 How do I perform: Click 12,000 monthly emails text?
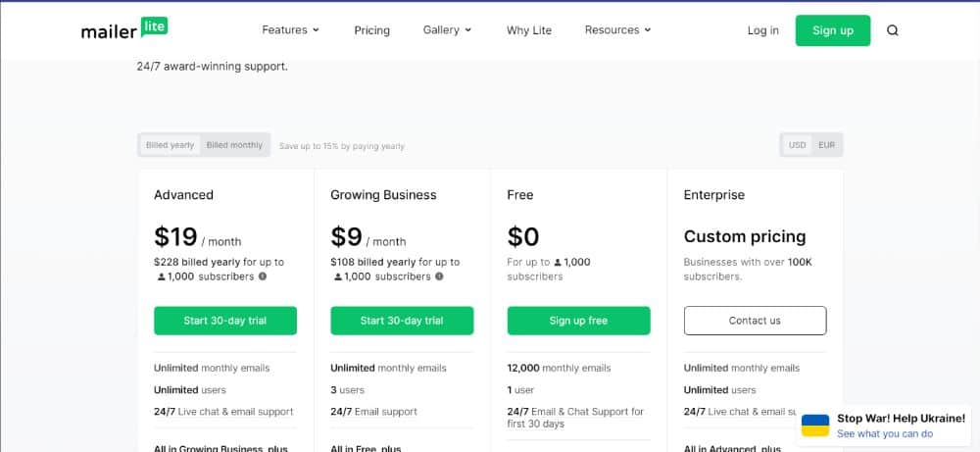(x=559, y=369)
